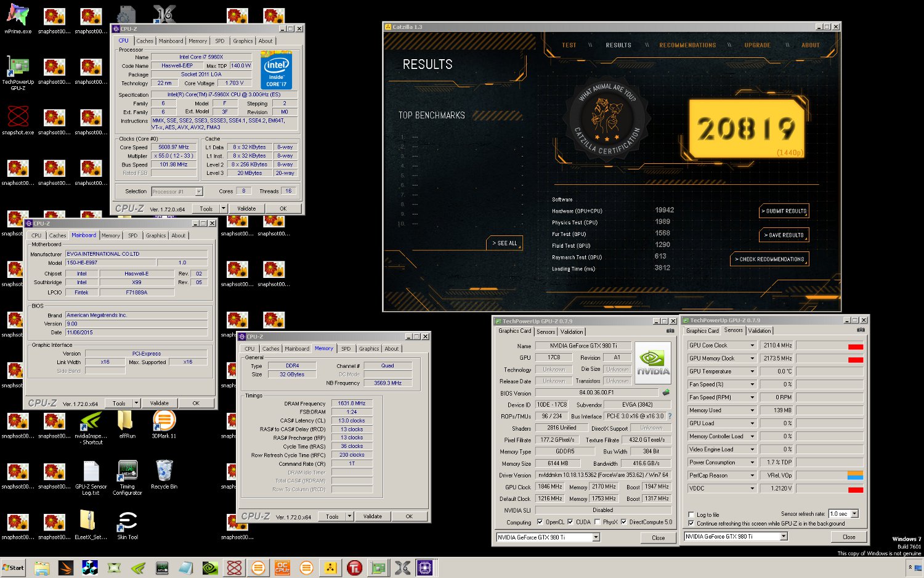Open the GPU Core Clock sensor dropdown

point(752,346)
